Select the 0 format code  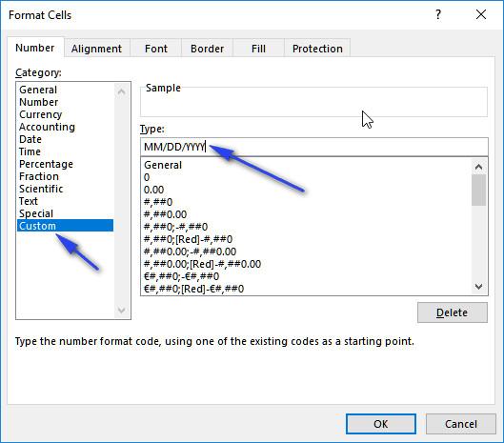307,177
